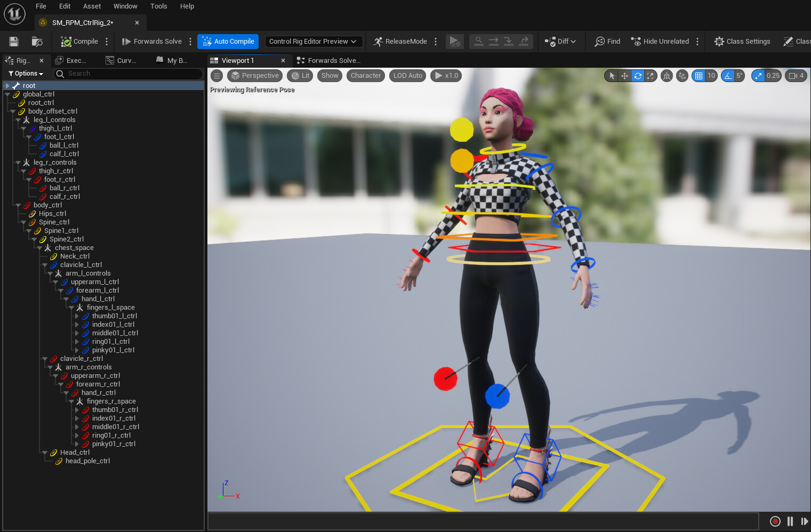Open the Find tool in the toolbar
The height and width of the screenshot is (532, 811).
[x=606, y=41]
